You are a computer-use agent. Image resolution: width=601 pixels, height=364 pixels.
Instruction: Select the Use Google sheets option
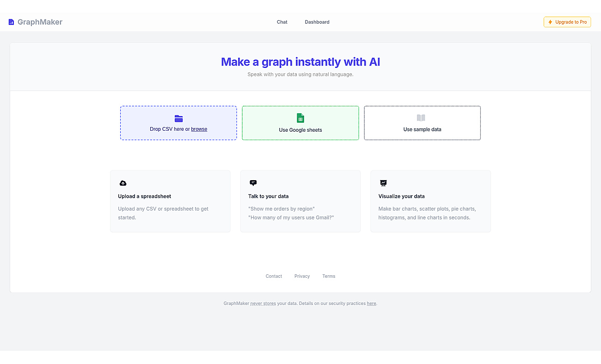click(300, 123)
